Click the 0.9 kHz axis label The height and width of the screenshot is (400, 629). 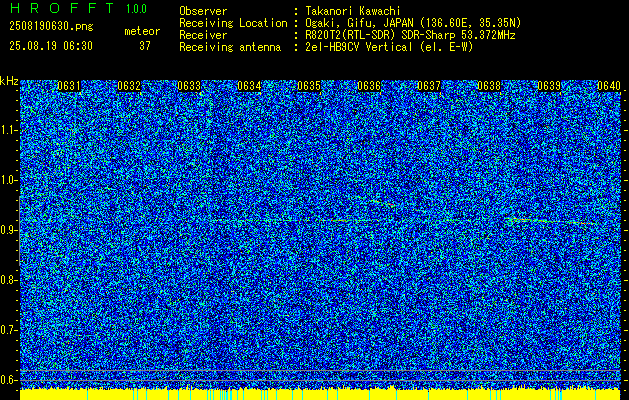click(9, 230)
